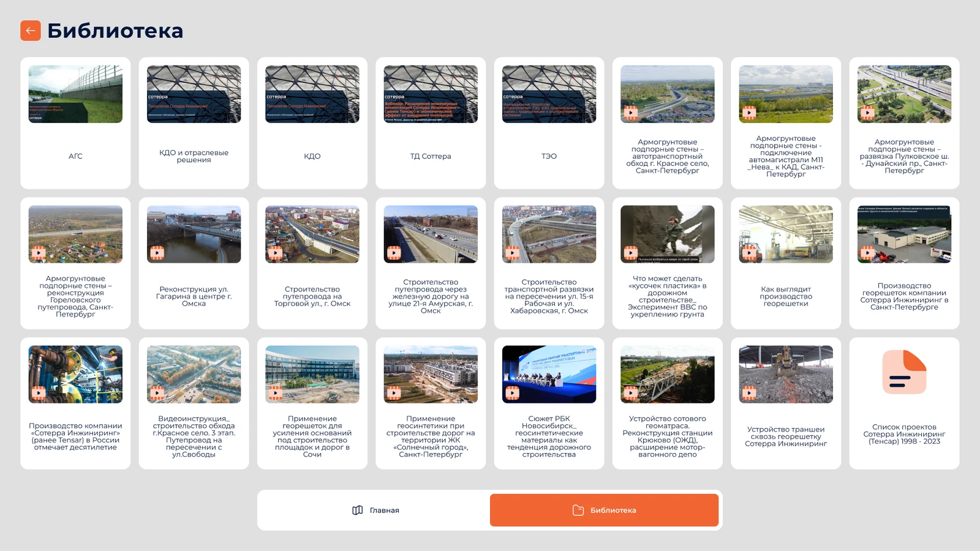Click the standalone "КДО" card label
Viewport: 980px width, 551px height.
pos(312,156)
